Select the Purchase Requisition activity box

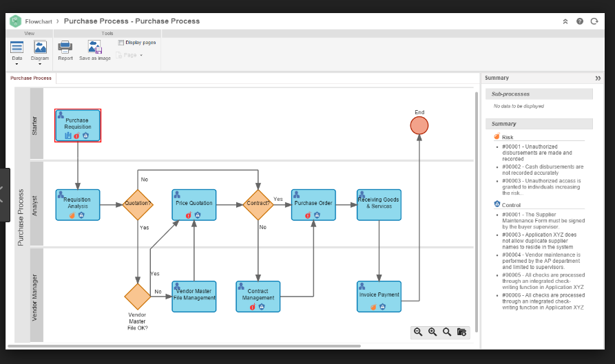pos(78,125)
